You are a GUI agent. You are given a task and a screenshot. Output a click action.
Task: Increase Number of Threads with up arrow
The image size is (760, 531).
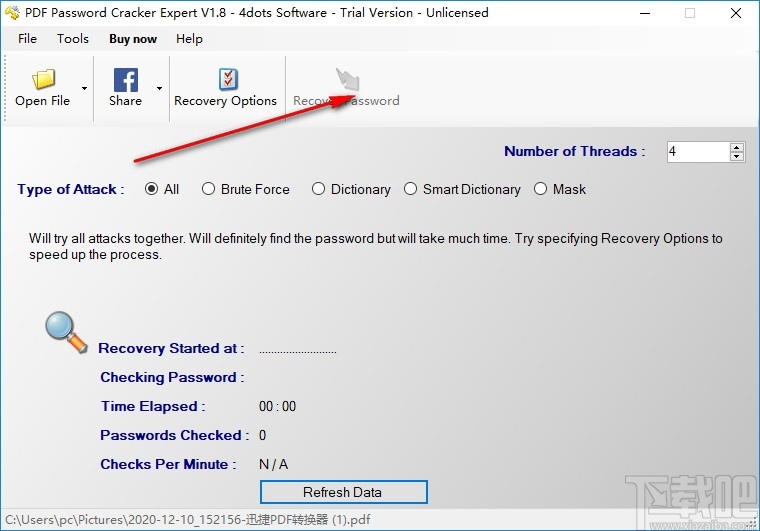(737, 147)
